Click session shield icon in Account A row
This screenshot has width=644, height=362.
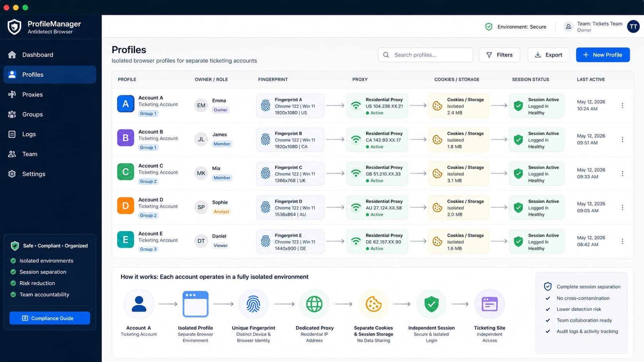(518, 106)
